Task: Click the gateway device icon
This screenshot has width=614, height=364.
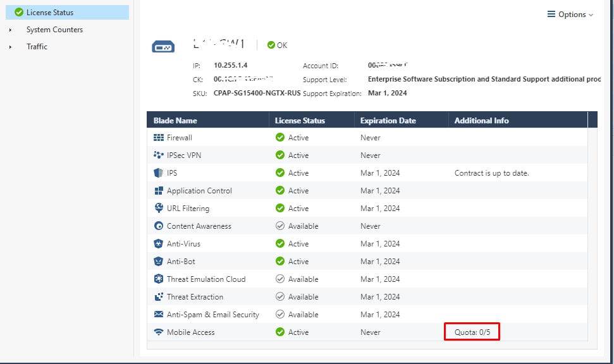Action: [163, 47]
